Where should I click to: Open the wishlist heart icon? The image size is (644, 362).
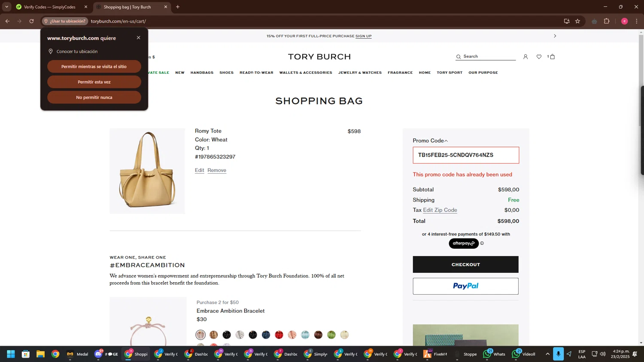(539, 57)
